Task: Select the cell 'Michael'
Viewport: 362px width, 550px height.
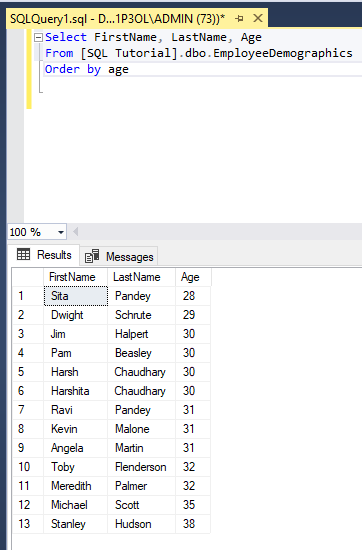Action: pyautogui.click(x=75, y=505)
